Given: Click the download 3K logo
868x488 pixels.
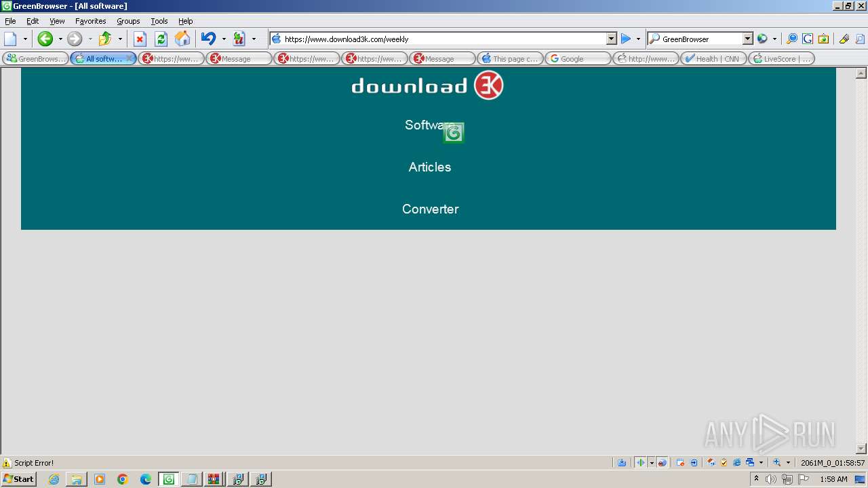Looking at the screenshot, I should tap(427, 85).
